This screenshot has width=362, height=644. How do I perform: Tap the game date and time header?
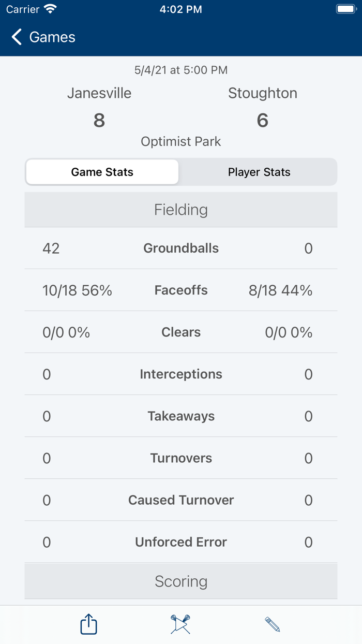point(181,70)
